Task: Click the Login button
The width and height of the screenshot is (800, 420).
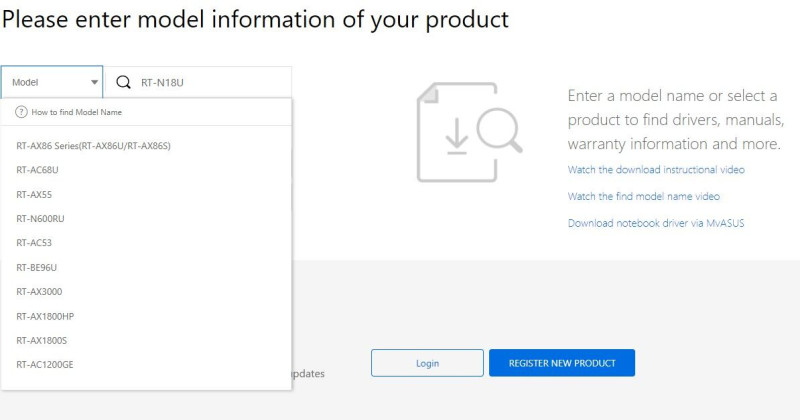Action: click(427, 363)
